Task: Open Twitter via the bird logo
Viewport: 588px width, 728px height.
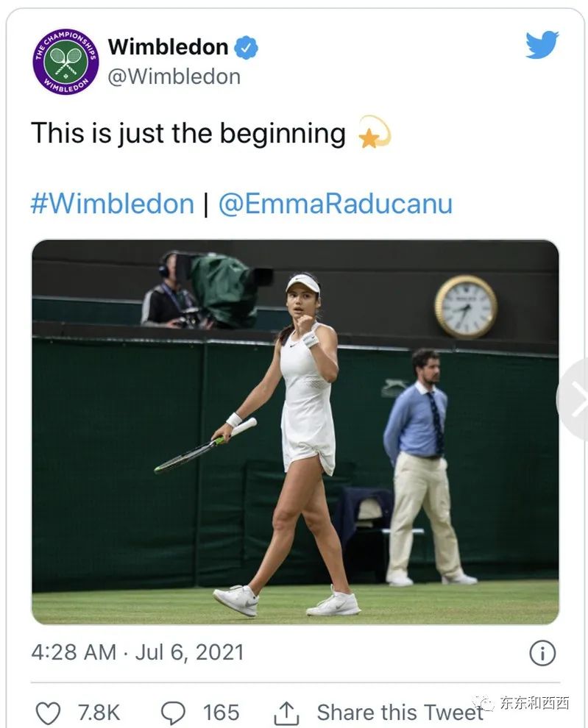Action: pyautogui.click(x=542, y=46)
